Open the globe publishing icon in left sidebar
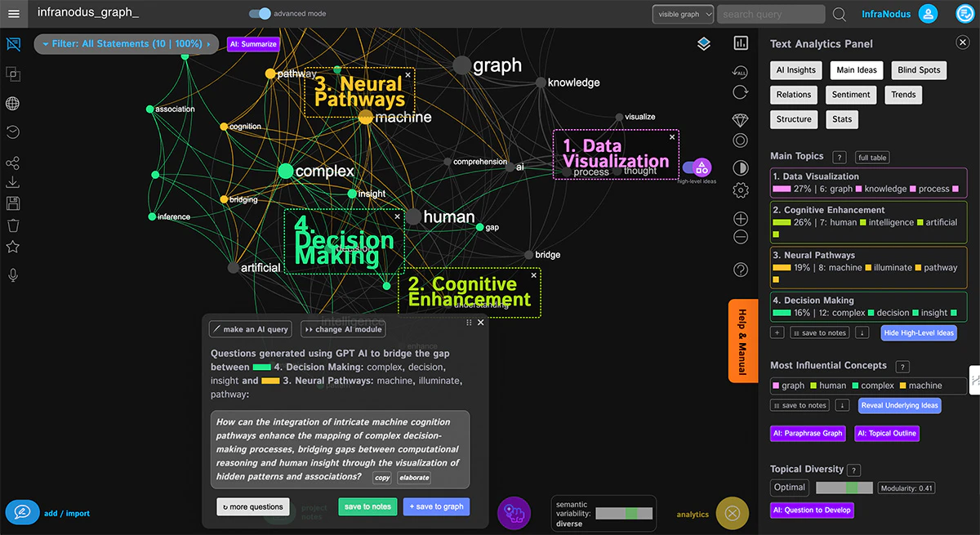 [14, 104]
